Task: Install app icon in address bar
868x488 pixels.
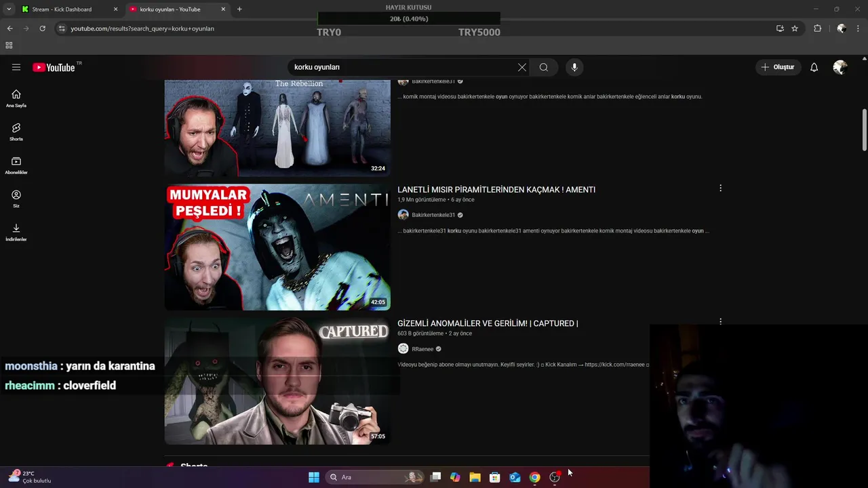Action: tap(780, 28)
